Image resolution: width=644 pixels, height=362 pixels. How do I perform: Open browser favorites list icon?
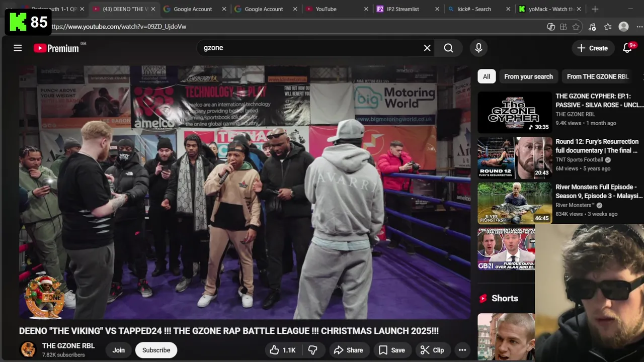[x=608, y=27]
